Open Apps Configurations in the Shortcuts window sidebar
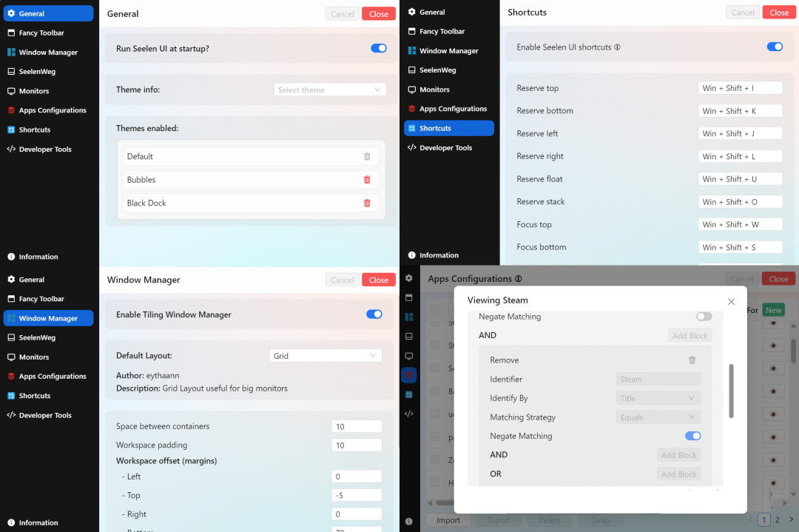The height and width of the screenshot is (532, 799). click(449, 109)
